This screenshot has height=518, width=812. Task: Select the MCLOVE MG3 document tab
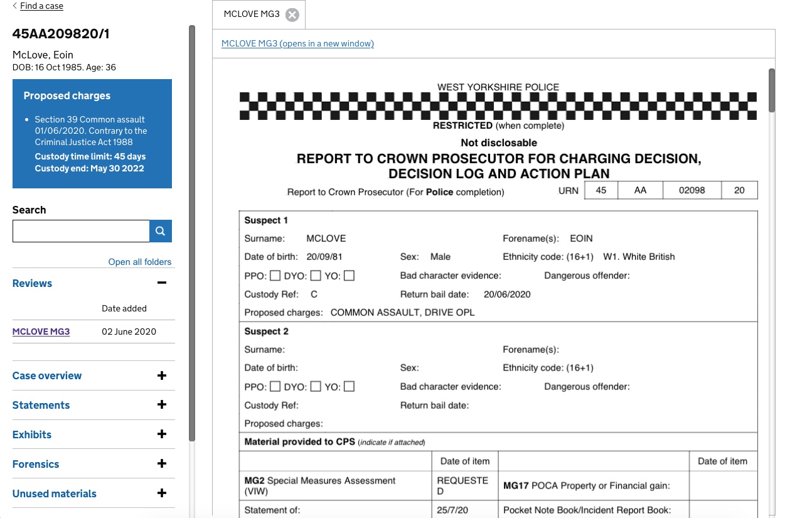(252, 14)
